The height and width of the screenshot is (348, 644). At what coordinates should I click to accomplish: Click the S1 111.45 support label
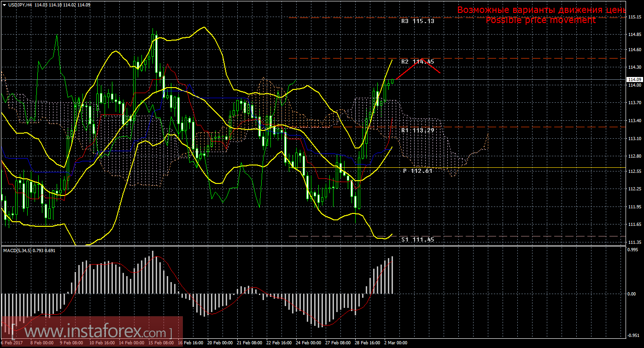[417, 240]
